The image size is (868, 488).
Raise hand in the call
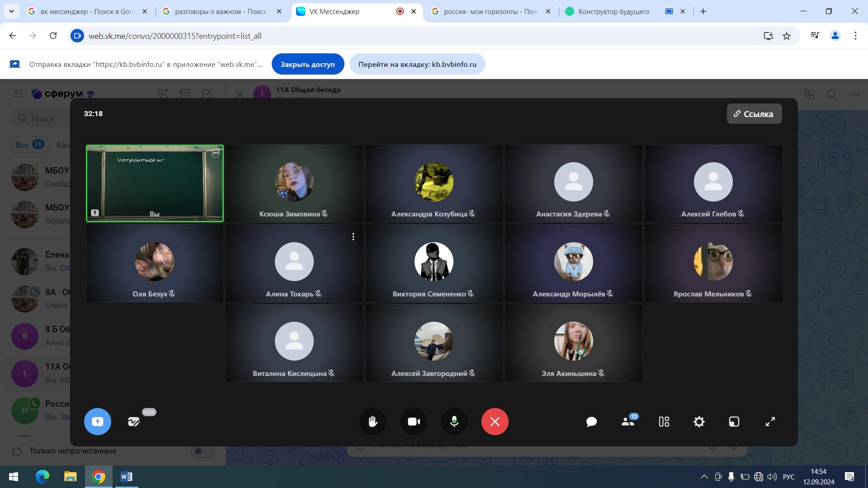click(x=373, y=422)
